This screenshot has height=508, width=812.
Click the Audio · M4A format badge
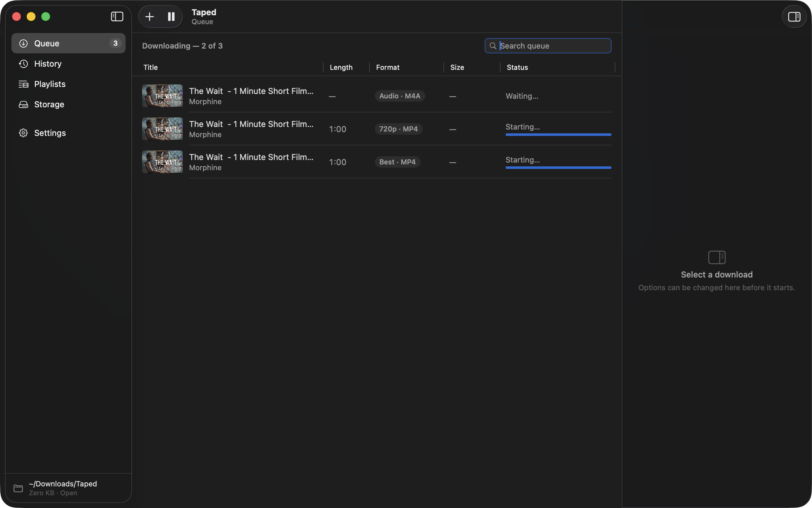click(400, 96)
